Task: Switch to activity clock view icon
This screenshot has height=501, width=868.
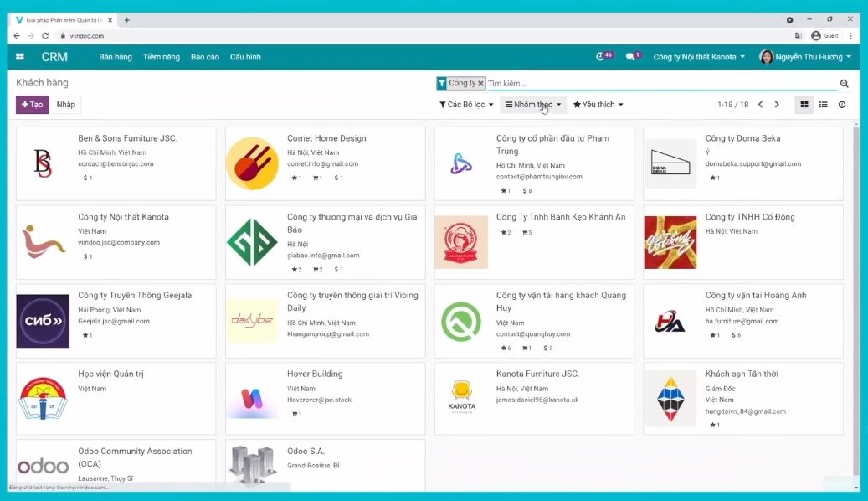Action: 841,104
